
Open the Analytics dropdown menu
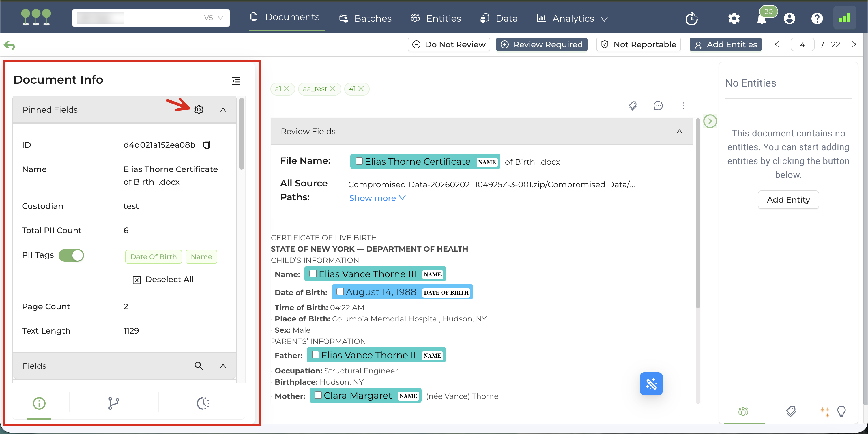[x=573, y=18]
